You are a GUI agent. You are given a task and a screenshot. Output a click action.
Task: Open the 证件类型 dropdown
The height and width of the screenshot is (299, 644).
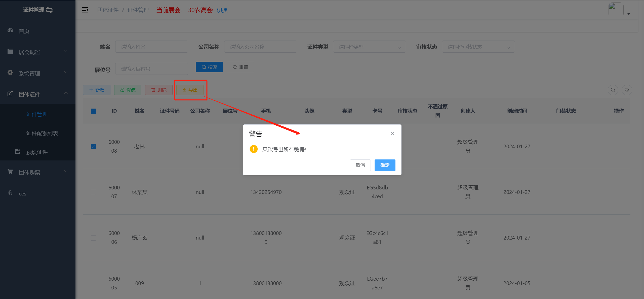[369, 47]
